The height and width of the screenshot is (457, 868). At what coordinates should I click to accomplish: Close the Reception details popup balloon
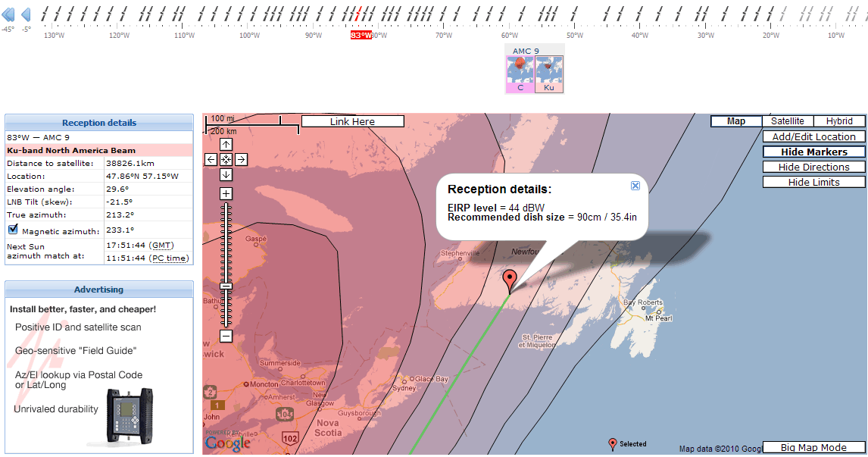point(635,186)
